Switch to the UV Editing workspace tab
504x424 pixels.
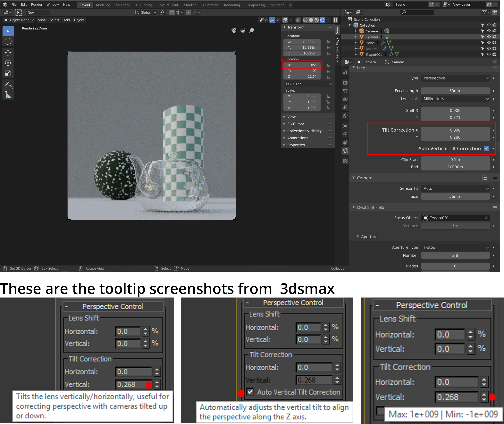(144, 5)
